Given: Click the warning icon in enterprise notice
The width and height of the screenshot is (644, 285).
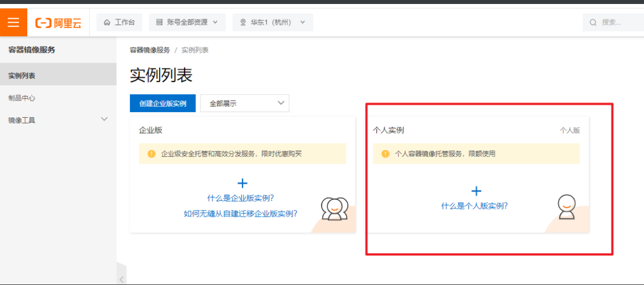Looking at the screenshot, I should (151, 154).
